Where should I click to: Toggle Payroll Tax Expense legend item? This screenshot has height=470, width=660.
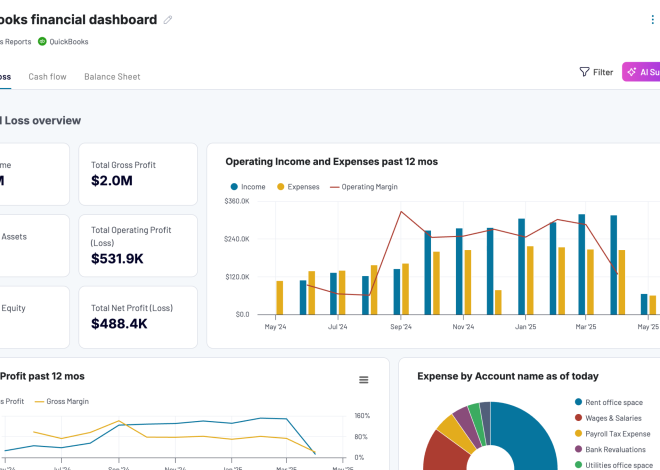(612, 434)
